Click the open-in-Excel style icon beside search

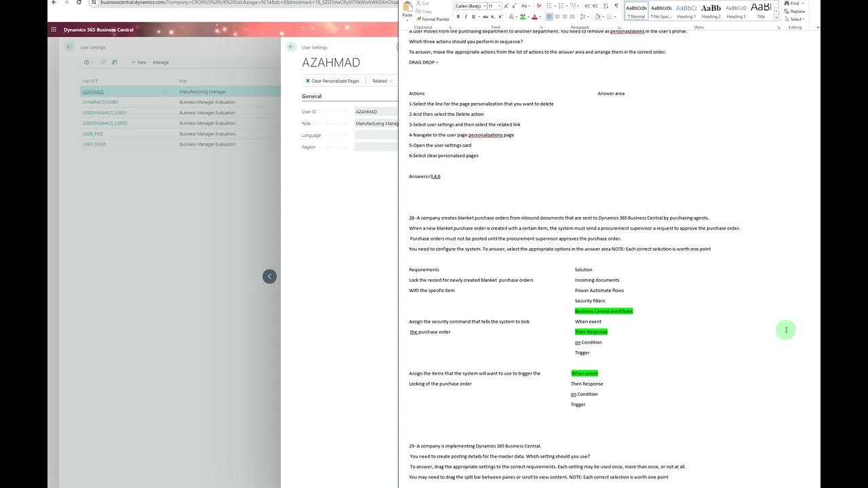(115, 62)
